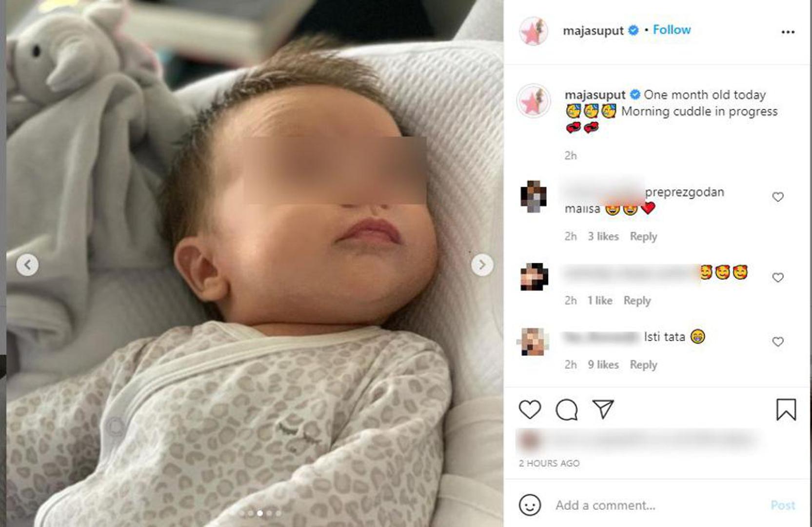The image size is (812, 527).
Task: View '9 likes' on comment
Action: (603, 365)
